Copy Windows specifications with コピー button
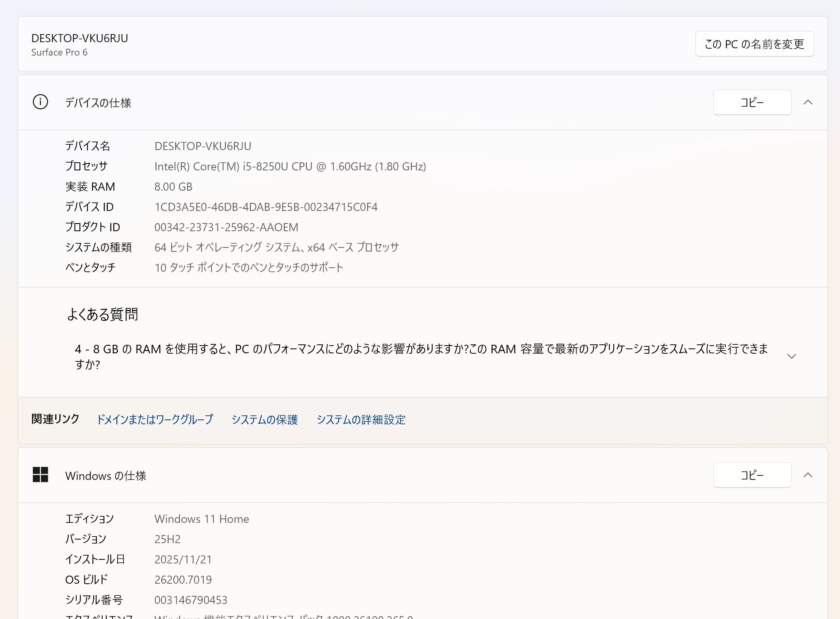This screenshot has height=619, width=840. (x=752, y=475)
